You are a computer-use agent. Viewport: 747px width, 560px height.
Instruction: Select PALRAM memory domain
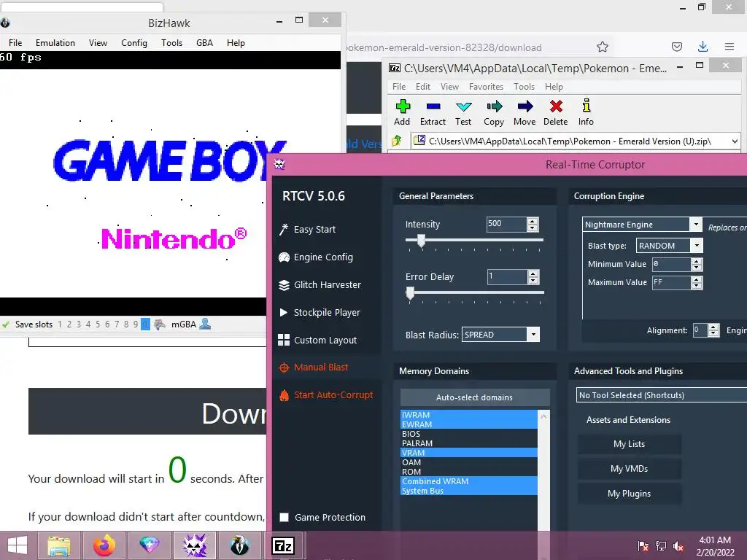[x=469, y=443]
